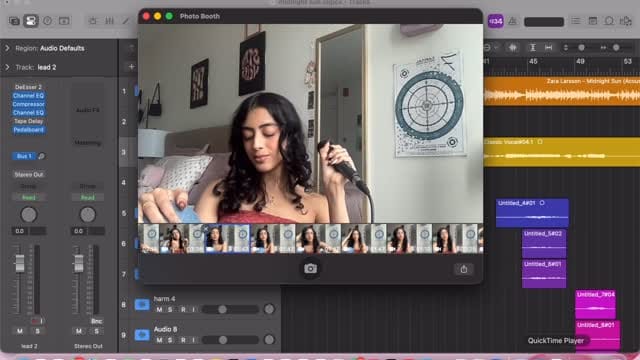Screen dimensions: 640x360
Task: Select the Untitled_5#02 audio region
Action: tap(544, 243)
